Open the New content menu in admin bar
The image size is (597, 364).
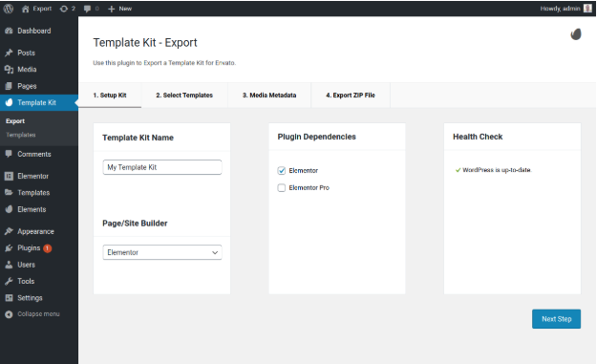point(120,9)
